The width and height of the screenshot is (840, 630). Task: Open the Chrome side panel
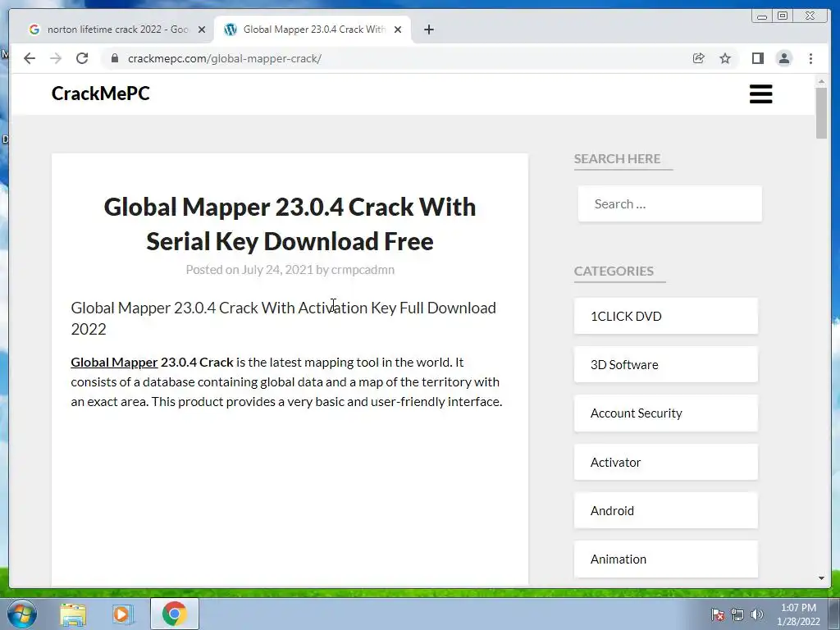point(757,58)
